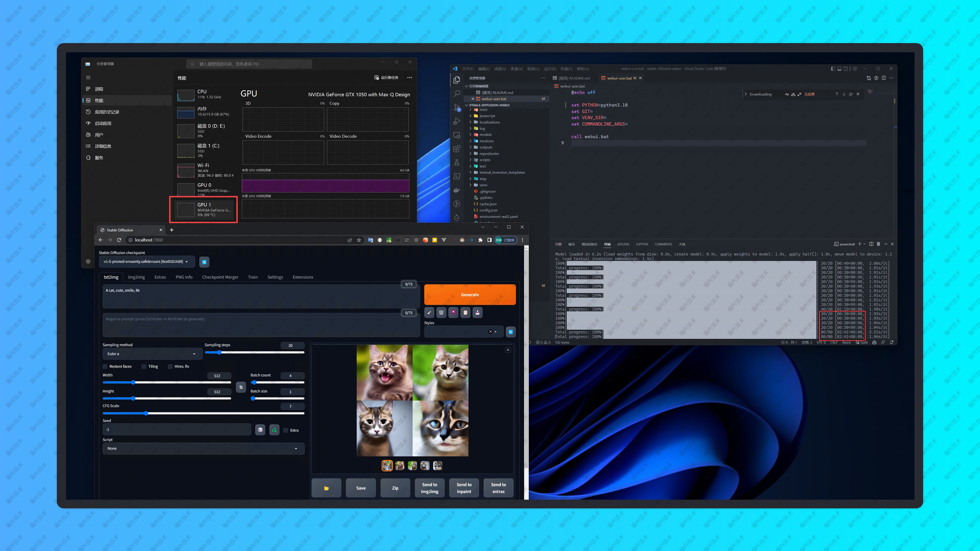This screenshot has height=551, width=980.
Task: Reload the localhost:7860 browser page
Action: (119, 240)
